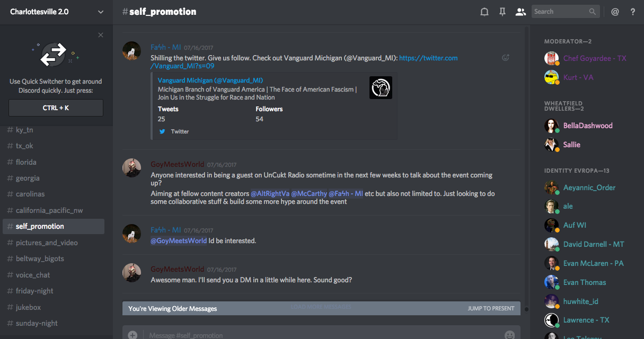The width and height of the screenshot is (644, 339).
Task: Select the voice_chat channel
Action: pyautogui.click(x=33, y=275)
